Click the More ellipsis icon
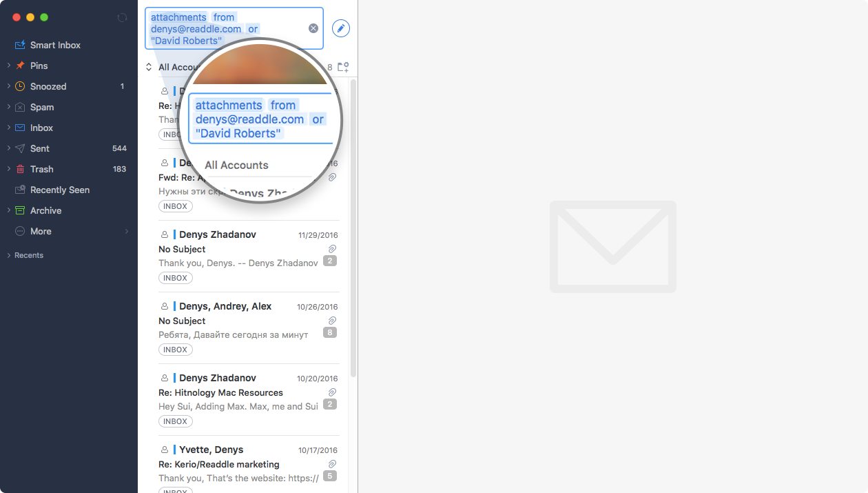The image size is (868, 493). [20, 231]
